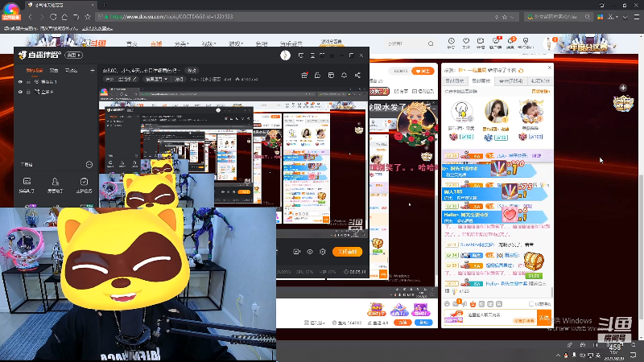Open the watch history clock icon
The height and width of the screenshot is (362, 644).
[452, 41]
